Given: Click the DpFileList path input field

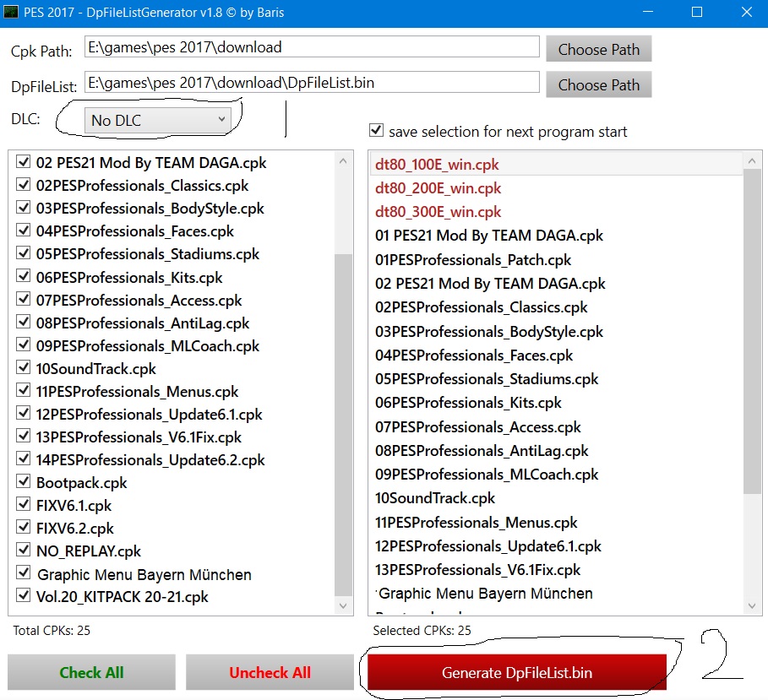Looking at the screenshot, I should [x=312, y=82].
